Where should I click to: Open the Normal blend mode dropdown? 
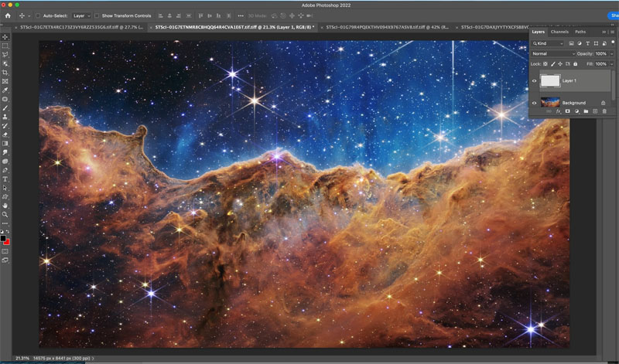pos(553,53)
